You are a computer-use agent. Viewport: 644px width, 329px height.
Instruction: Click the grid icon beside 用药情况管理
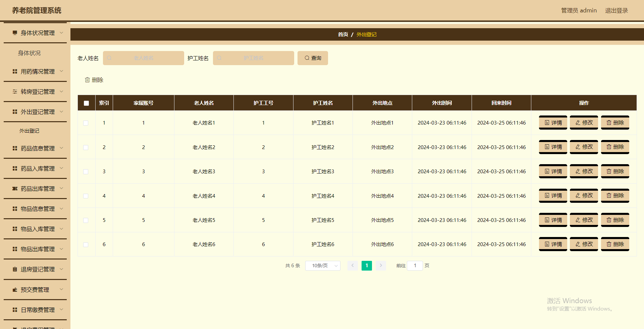coord(15,71)
